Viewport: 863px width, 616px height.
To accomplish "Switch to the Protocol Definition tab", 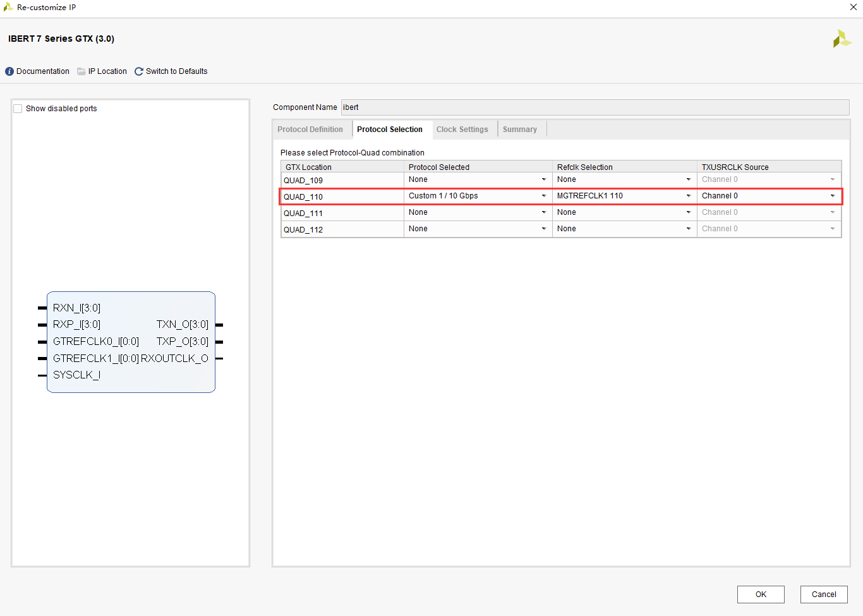I will point(310,130).
